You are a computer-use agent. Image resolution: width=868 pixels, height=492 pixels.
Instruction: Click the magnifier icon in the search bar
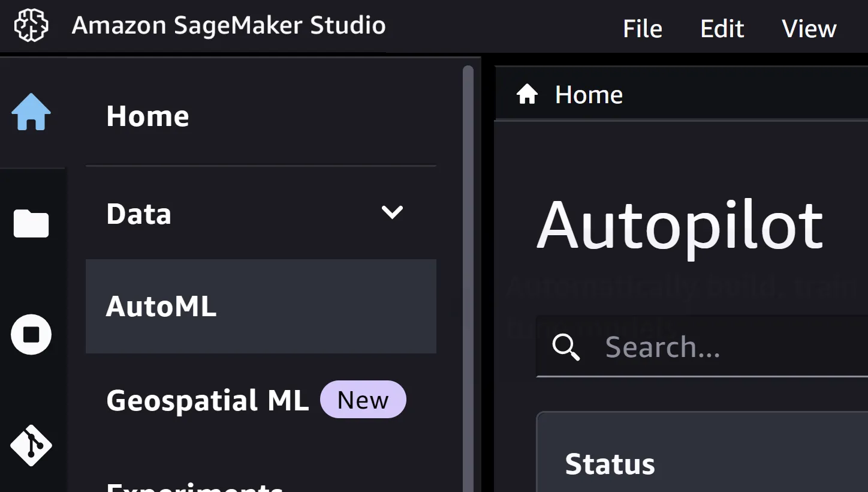(x=566, y=347)
